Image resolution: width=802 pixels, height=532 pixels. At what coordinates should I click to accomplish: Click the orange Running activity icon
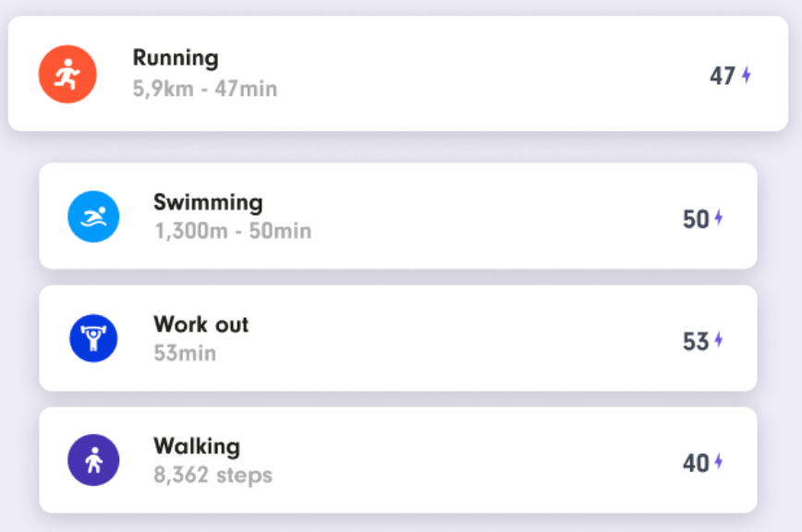[x=67, y=74]
